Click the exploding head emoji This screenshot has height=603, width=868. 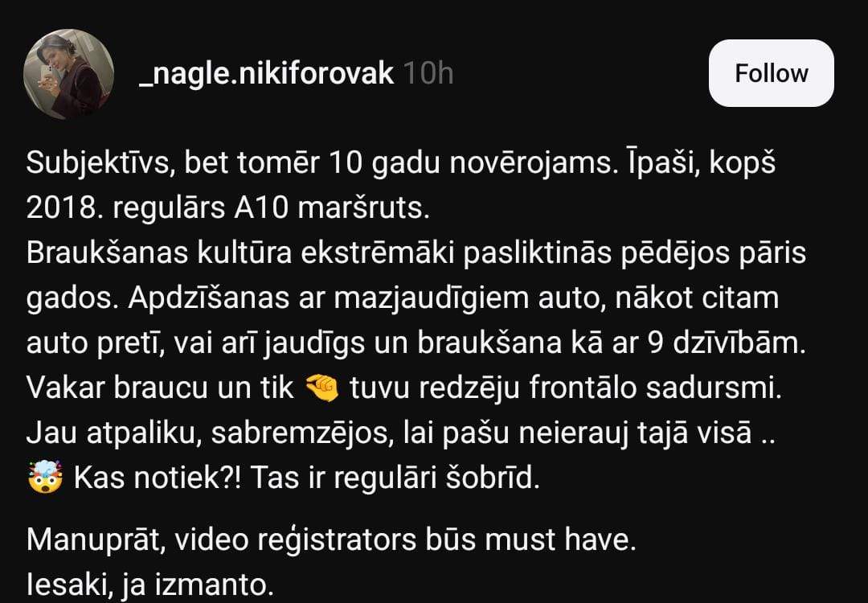click(45, 478)
